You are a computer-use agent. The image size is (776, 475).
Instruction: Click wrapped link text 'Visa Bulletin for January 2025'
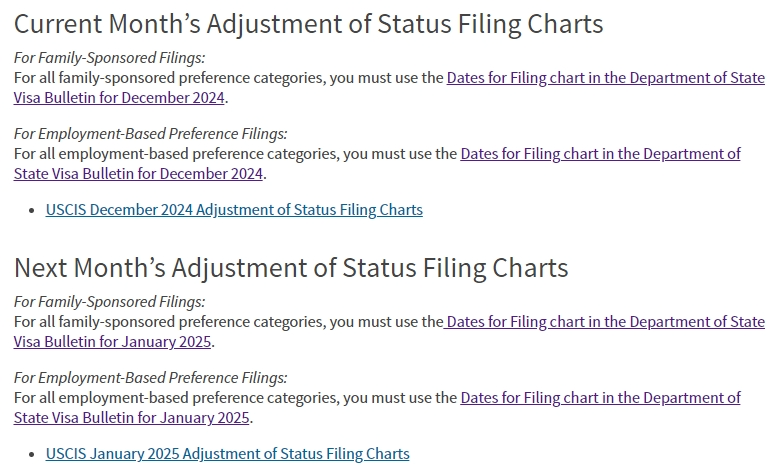click(x=112, y=342)
